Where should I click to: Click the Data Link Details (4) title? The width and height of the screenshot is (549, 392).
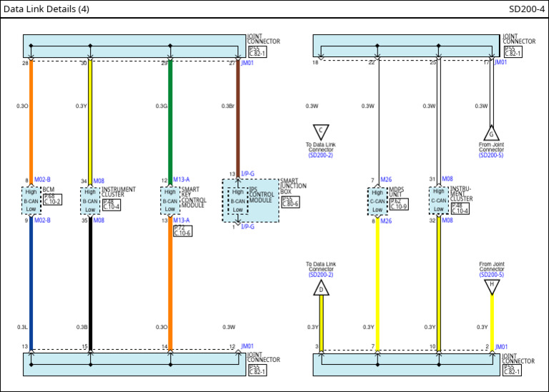pyautogui.click(x=46, y=9)
